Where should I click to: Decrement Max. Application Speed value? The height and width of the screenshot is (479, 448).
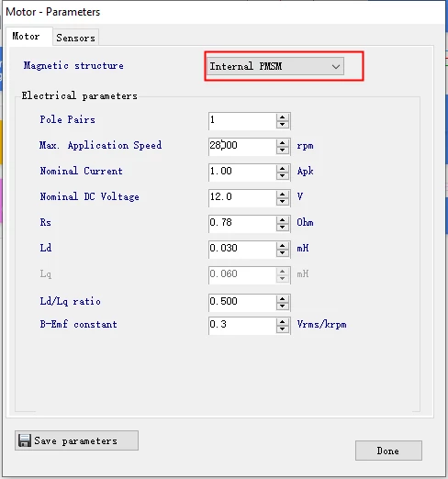283,150
